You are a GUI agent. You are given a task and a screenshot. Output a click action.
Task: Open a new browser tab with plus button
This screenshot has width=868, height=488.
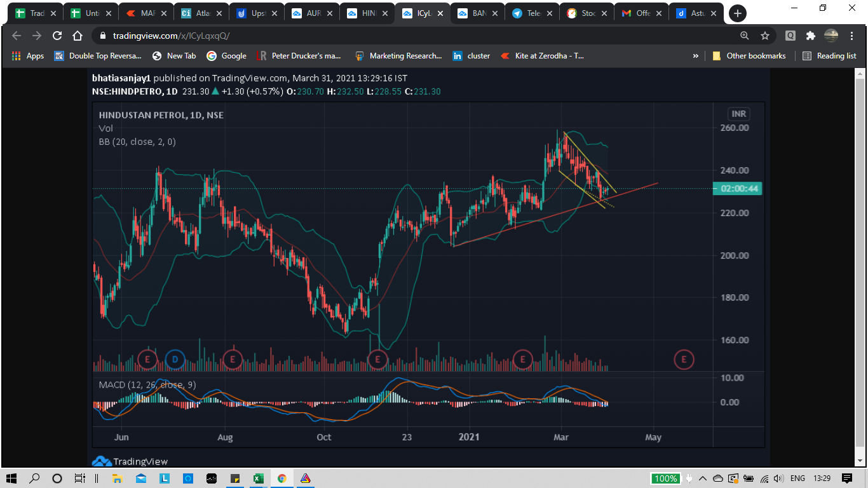pyautogui.click(x=737, y=13)
